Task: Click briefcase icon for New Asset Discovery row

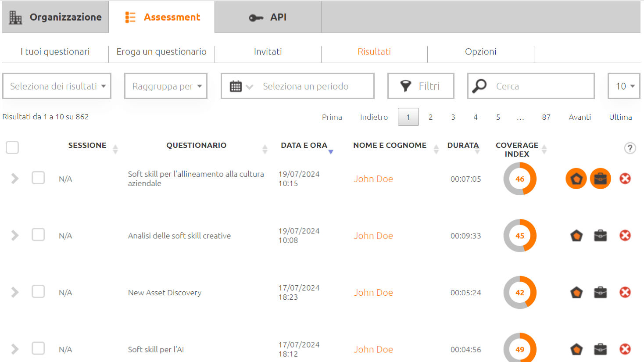Action: pos(601,292)
